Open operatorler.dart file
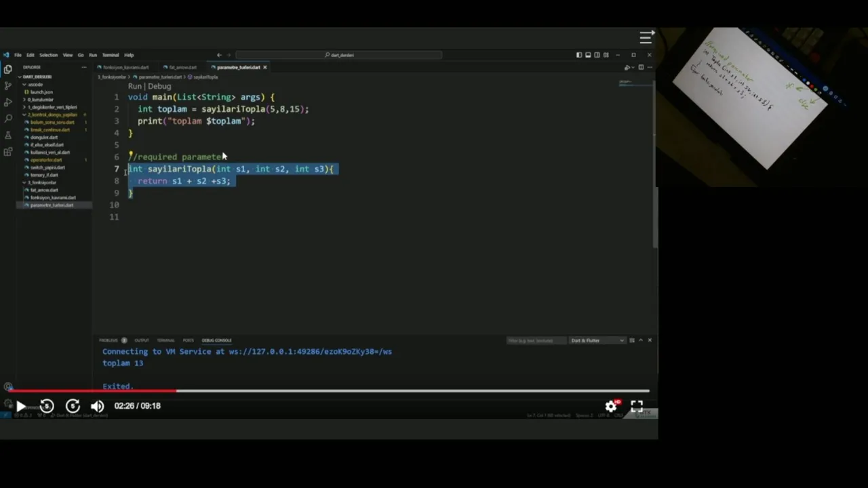The width and height of the screenshot is (868, 488). [46, 160]
